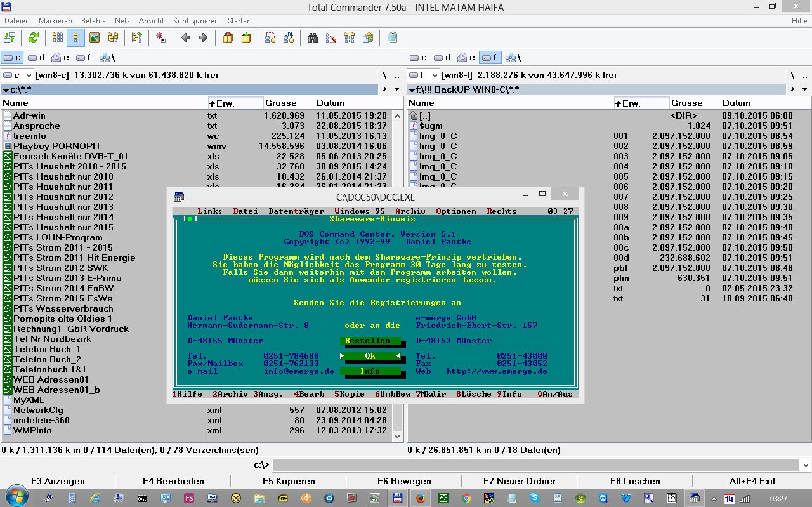Open the FTP connect icon
Viewport: 812px width, 507px height.
coord(270,37)
